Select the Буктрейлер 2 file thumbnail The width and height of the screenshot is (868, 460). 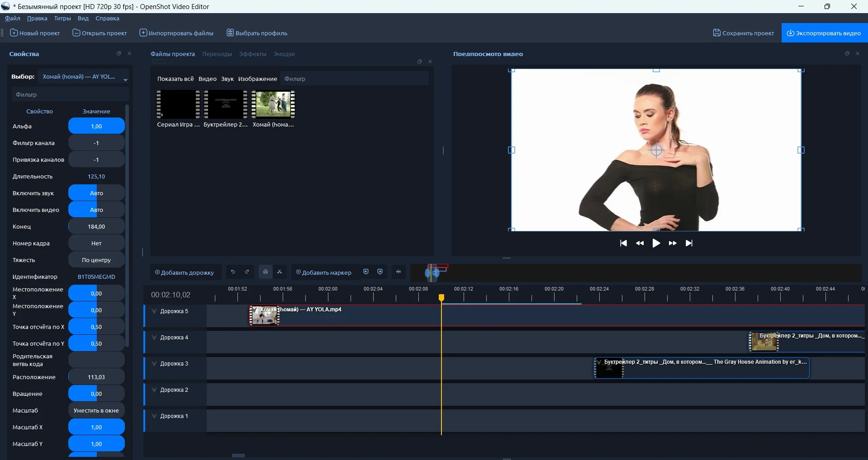click(x=226, y=109)
